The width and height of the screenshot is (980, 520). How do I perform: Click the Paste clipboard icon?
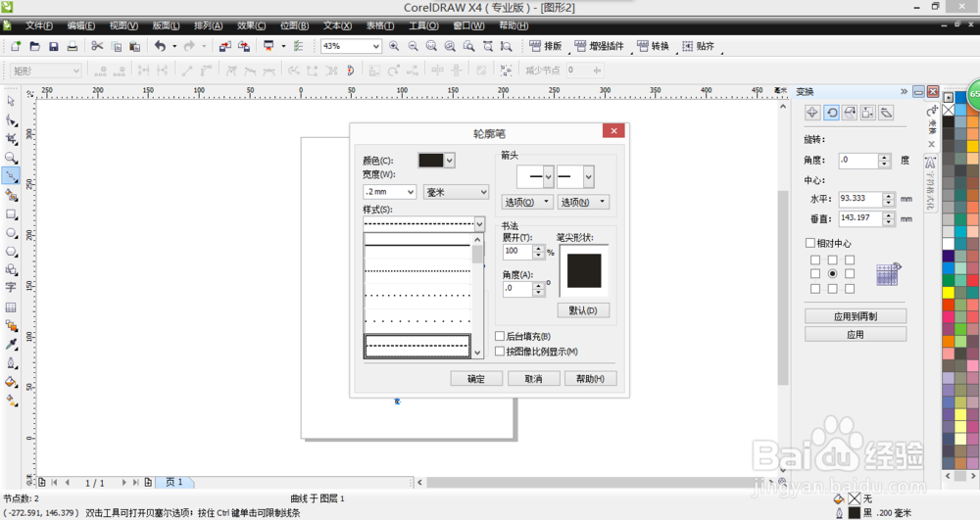coord(134,46)
